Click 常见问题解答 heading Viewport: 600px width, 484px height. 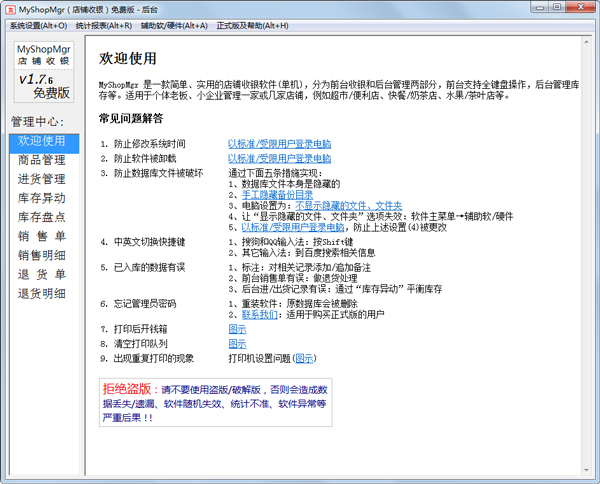[x=131, y=119]
